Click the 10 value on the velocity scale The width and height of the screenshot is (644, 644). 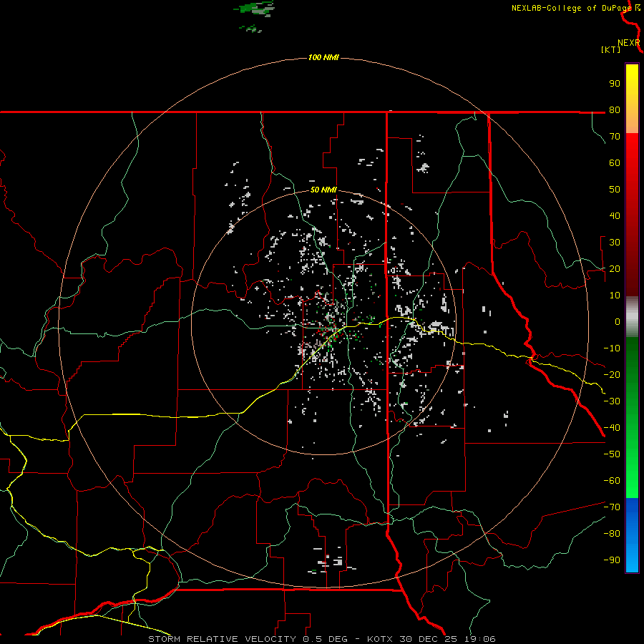pos(615,296)
